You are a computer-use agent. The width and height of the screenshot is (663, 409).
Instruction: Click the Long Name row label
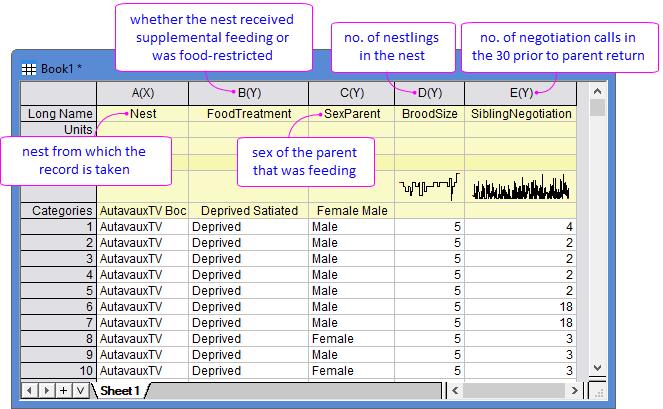pos(59,114)
